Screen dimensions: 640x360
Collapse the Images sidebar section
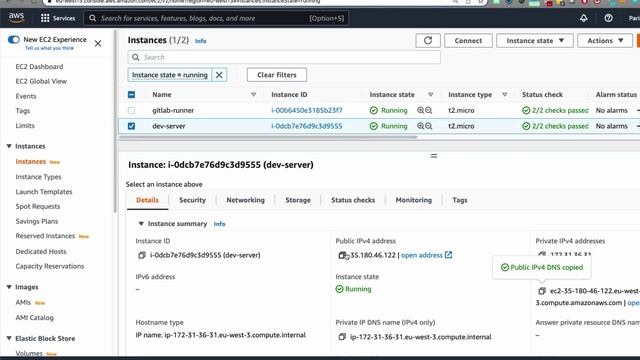pyautogui.click(x=9, y=287)
